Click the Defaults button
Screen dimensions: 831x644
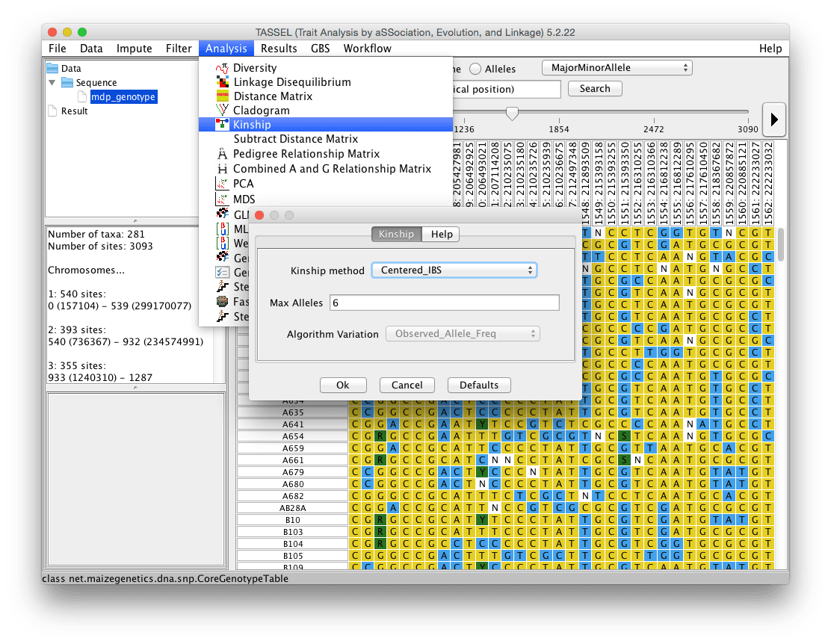click(479, 385)
